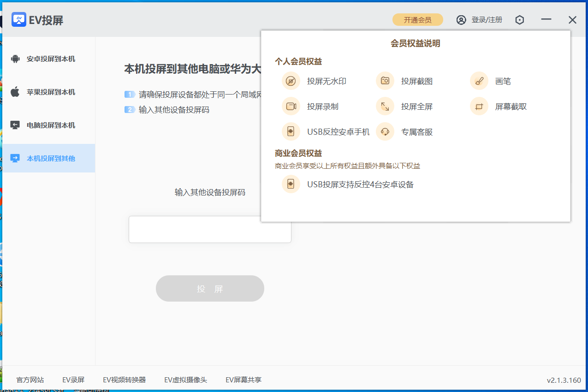This screenshot has height=392, width=588.
Task: Click the 投屏无水印 label text
Action: [x=327, y=81]
